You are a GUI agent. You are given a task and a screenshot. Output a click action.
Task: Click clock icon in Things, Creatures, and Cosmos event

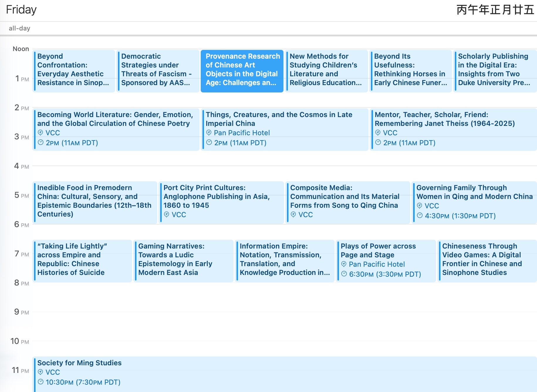[x=209, y=143]
